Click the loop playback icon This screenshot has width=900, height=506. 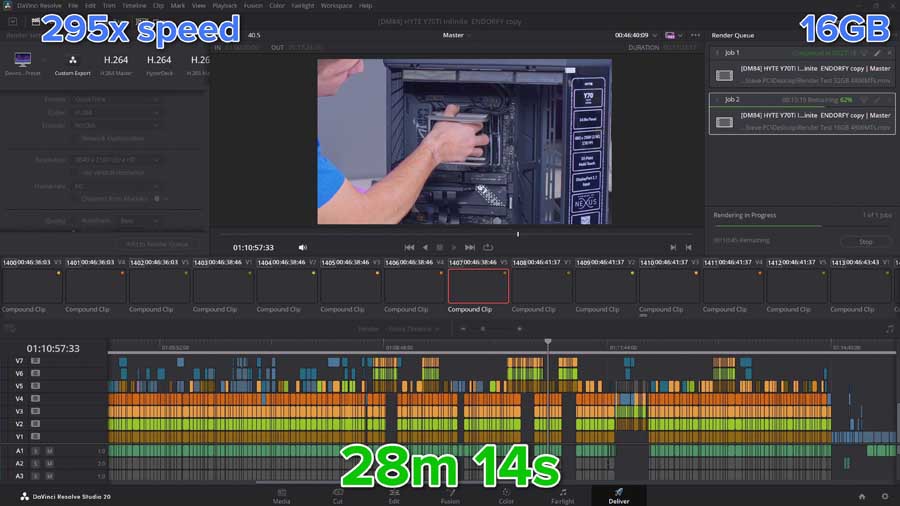tap(488, 247)
